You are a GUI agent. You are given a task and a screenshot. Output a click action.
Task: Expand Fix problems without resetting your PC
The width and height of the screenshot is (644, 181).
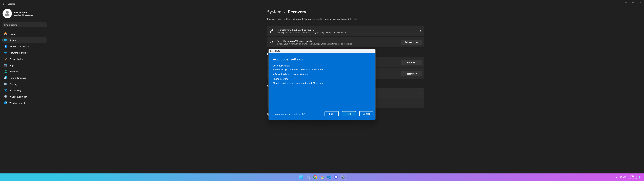tap(420, 31)
